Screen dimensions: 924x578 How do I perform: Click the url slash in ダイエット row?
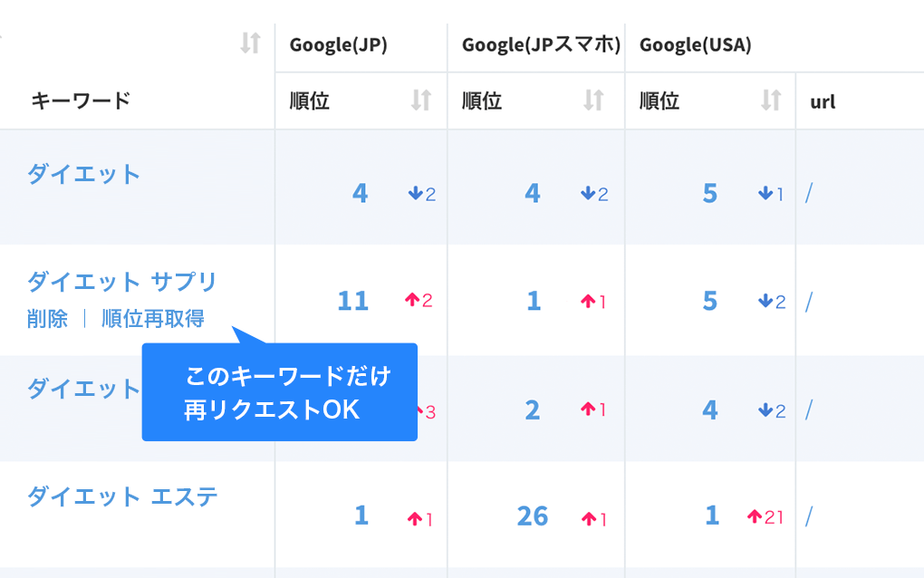809,193
